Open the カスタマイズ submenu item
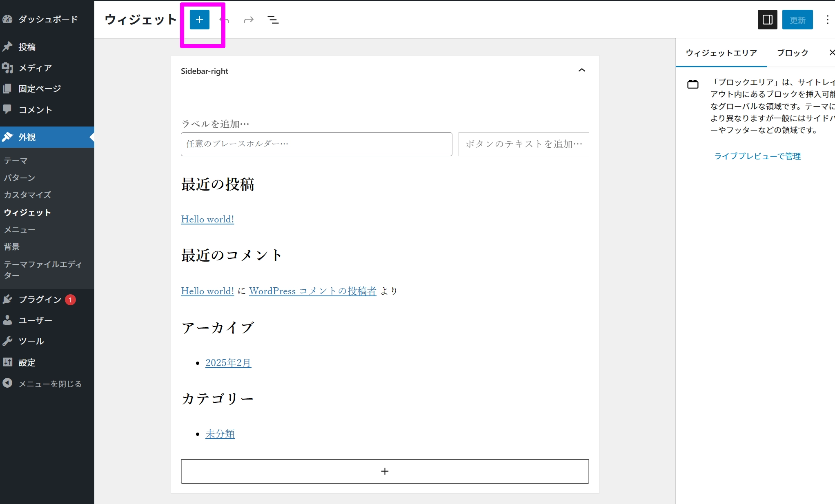Viewport: 835px width, 504px height. click(x=27, y=195)
